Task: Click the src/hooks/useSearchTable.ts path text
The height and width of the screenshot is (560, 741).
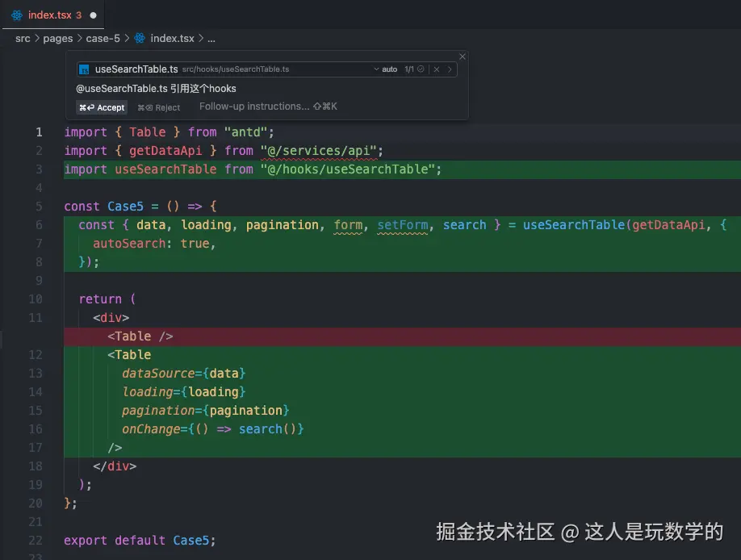Action: [236, 69]
